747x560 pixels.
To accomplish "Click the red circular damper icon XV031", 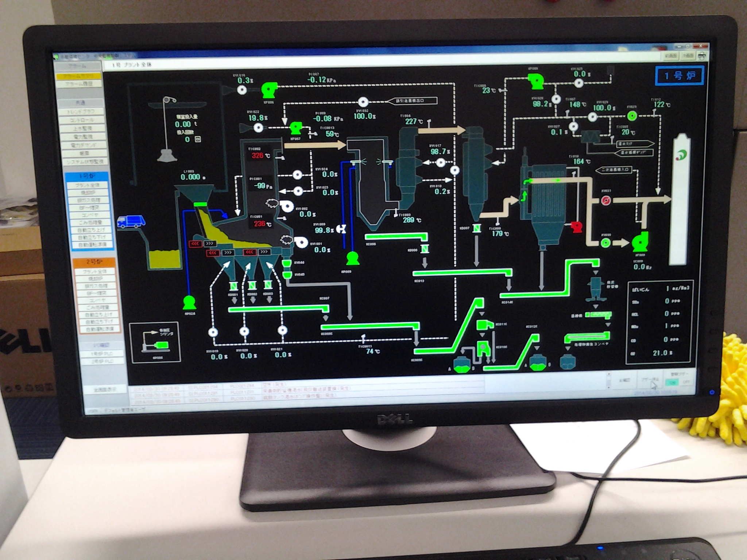I will tap(606, 200).
